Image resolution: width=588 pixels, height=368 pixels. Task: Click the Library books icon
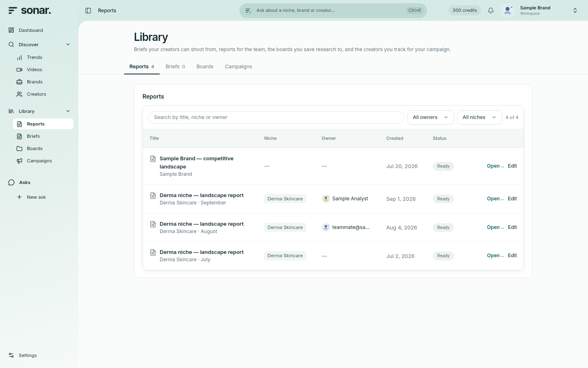pyautogui.click(x=11, y=111)
